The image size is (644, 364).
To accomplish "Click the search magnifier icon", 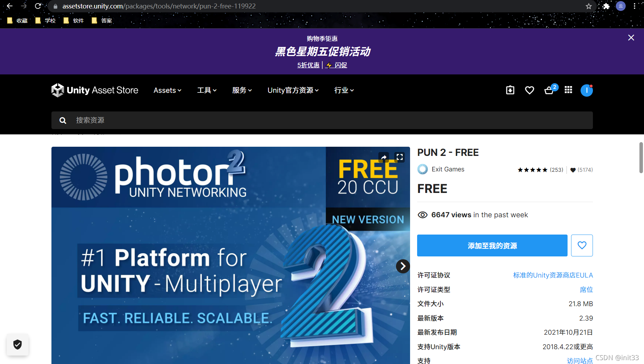I will [x=63, y=120].
